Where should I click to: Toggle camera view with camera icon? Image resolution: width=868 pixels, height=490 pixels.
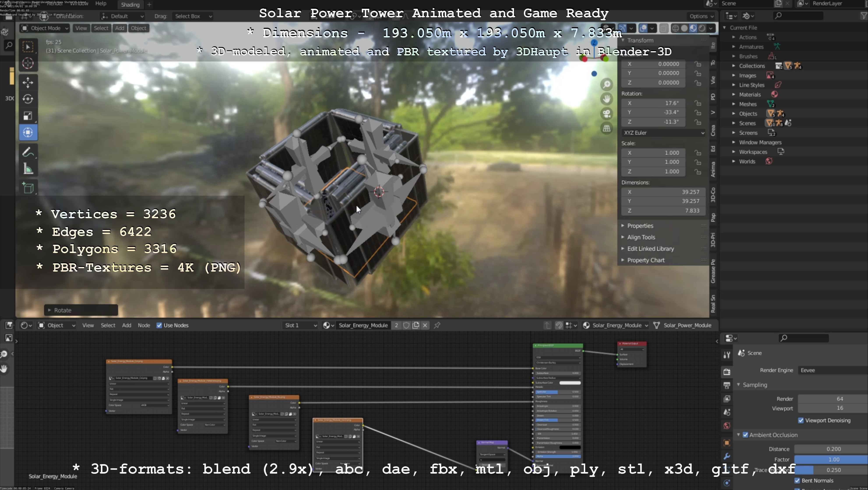point(607,114)
